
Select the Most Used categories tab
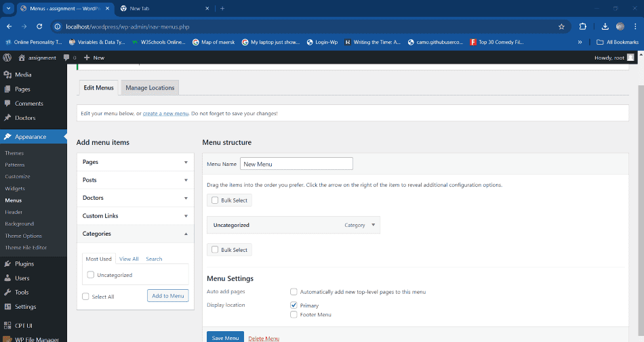98,259
